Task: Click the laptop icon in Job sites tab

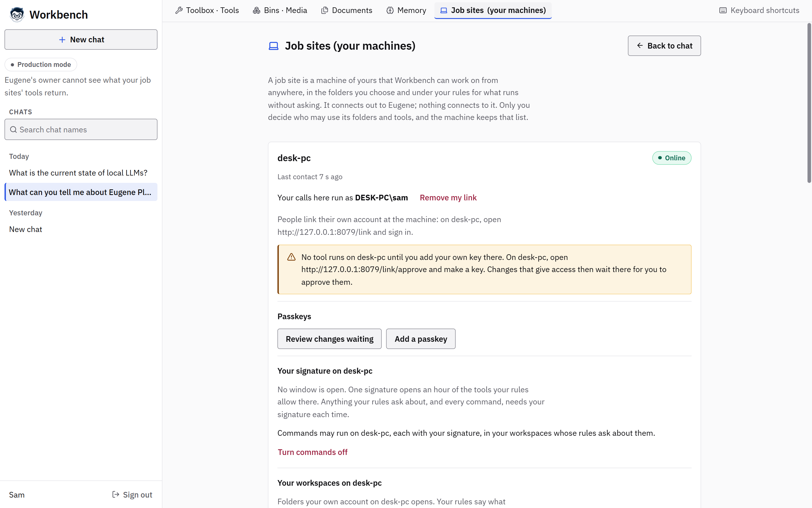Action: click(443, 10)
